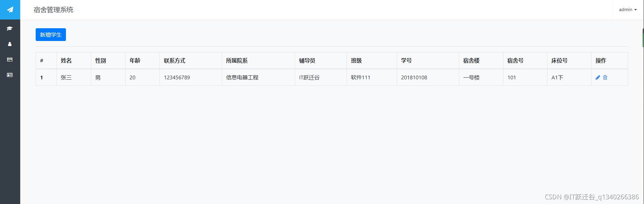Expand the admin dropdown menu
The image size is (644, 204).
pyautogui.click(x=628, y=10)
